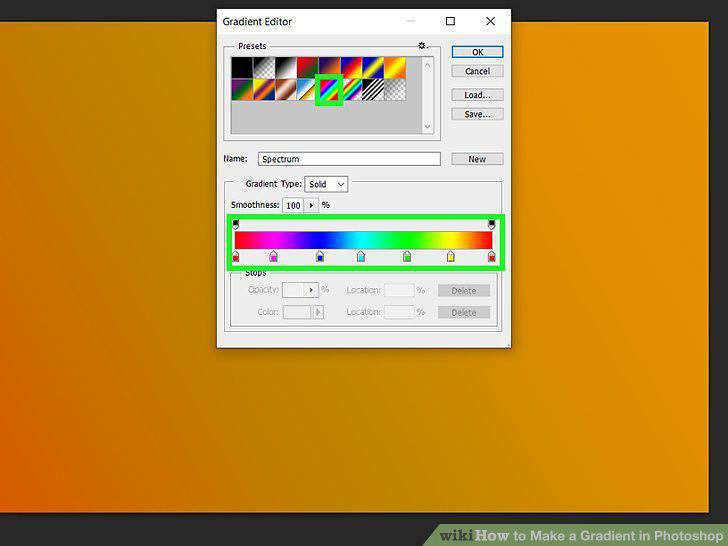
Task: Select the Chrome gradient preset
Action: (306, 90)
